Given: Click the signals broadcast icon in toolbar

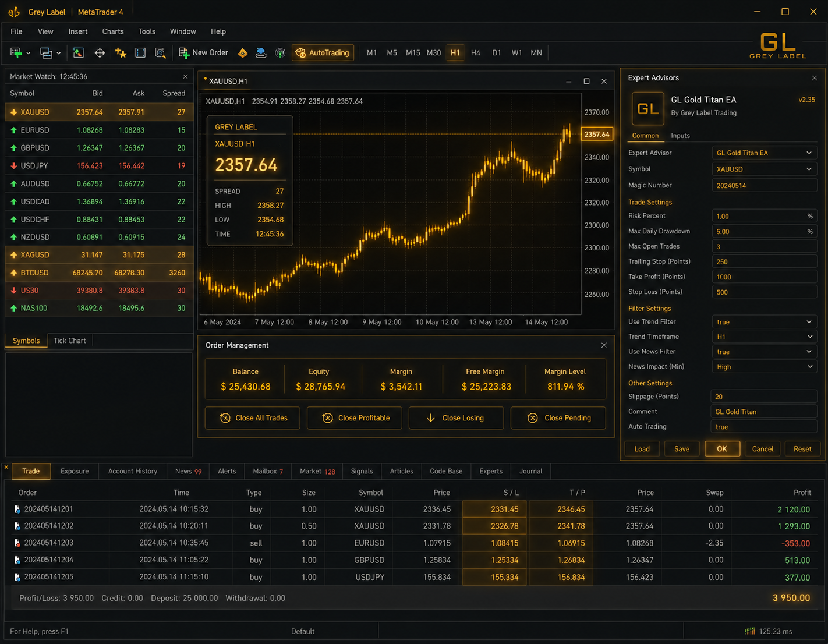Looking at the screenshot, I should [x=280, y=53].
